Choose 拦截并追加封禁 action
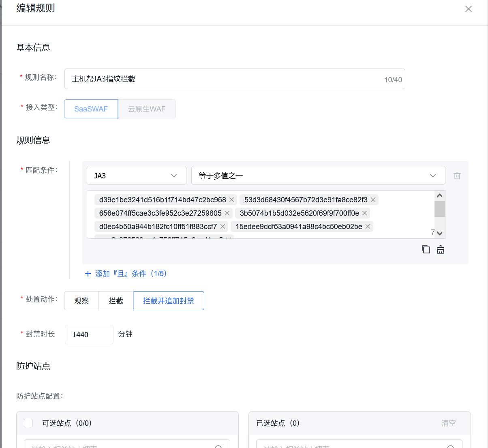 [168, 300]
